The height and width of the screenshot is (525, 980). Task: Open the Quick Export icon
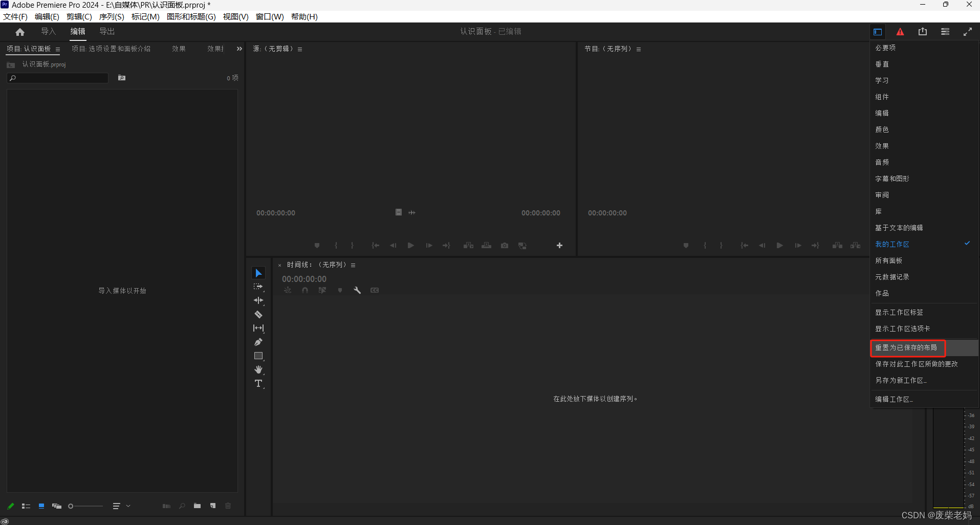coord(923,32)
